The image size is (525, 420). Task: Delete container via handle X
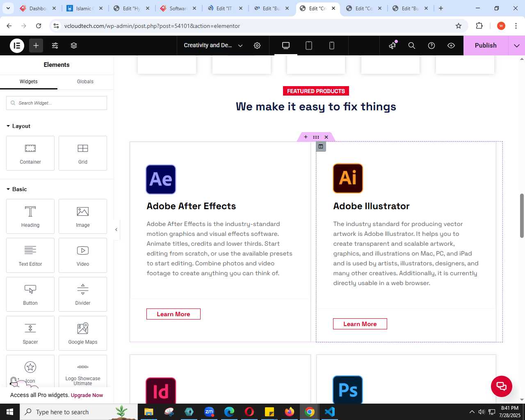click(326, 137)
